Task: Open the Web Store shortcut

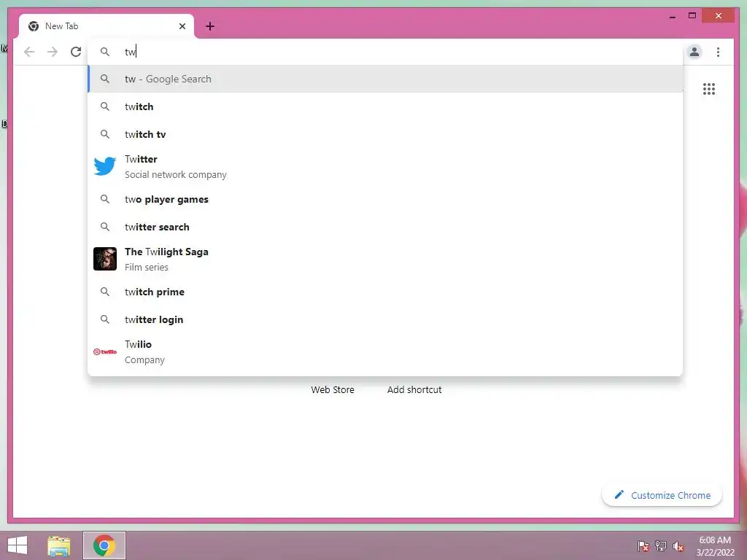Action: click(333, 389)
